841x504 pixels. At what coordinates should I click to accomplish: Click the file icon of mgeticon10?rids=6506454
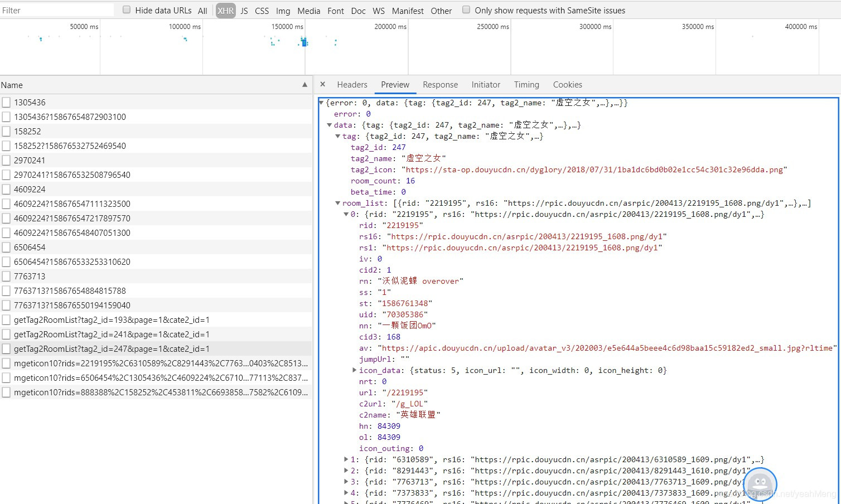[x=6, y=378]
